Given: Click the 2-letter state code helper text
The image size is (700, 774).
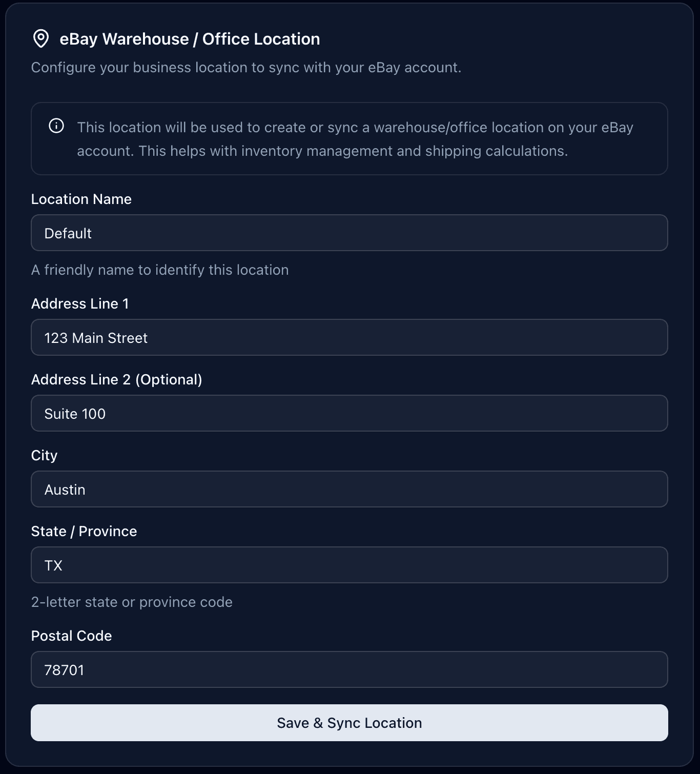Looking at the screenshot, I should 132,602.
